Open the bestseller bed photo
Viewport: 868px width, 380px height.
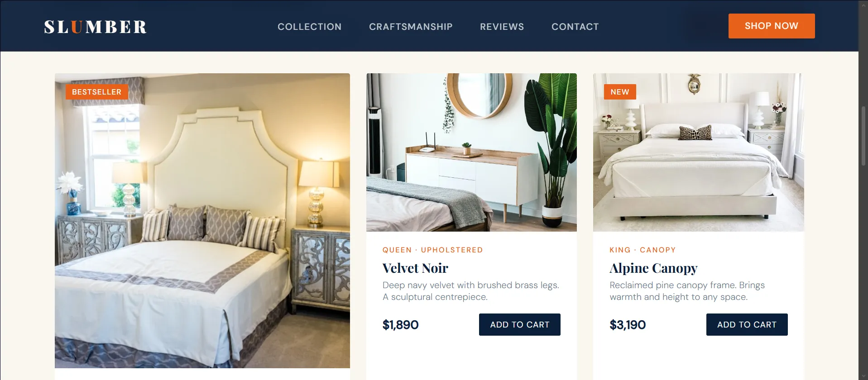click(x=202, y=221)
